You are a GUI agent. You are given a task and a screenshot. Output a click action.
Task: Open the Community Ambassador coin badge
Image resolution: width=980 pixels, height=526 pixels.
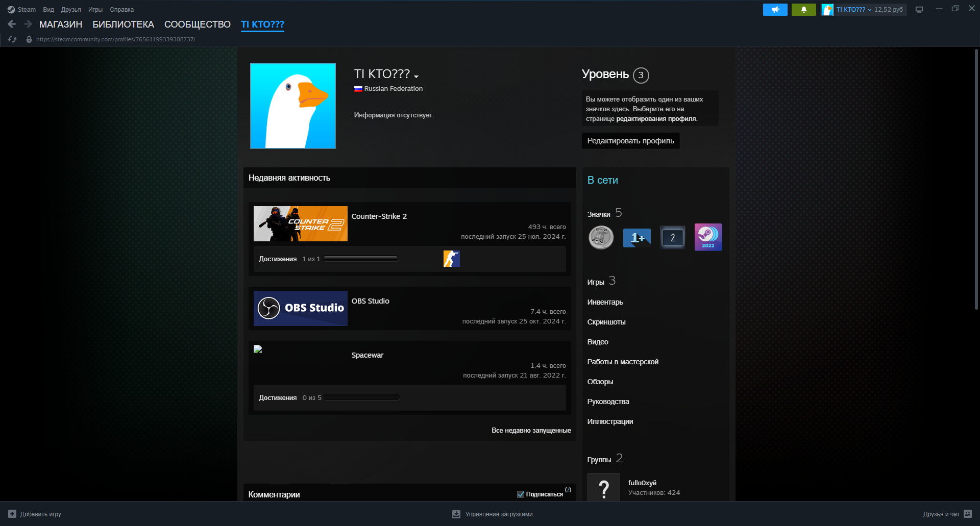point(601,237)
